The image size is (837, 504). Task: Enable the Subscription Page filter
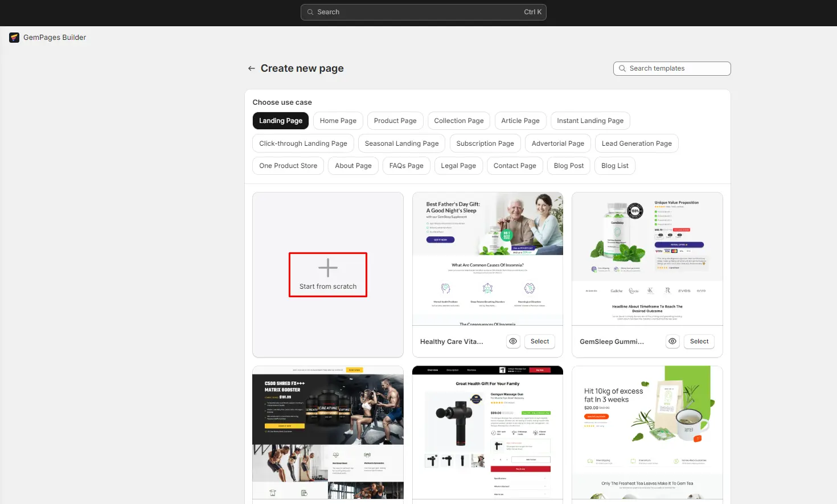[x=485, y=143]
